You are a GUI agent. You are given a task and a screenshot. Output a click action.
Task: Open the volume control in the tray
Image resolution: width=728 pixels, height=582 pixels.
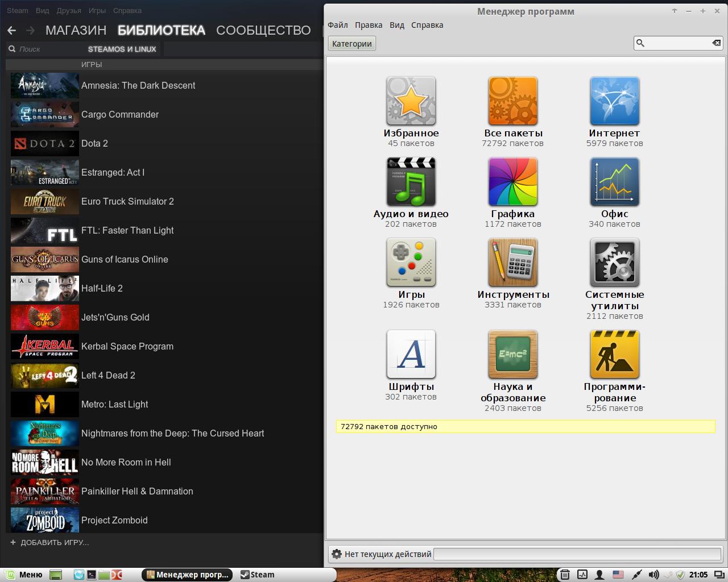click(x=654, y=575)
